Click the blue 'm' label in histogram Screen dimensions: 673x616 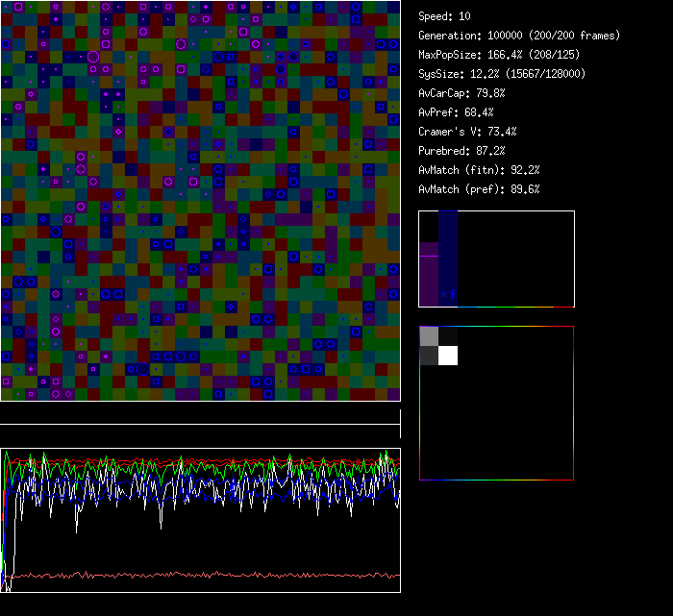(x=443, y=293)
